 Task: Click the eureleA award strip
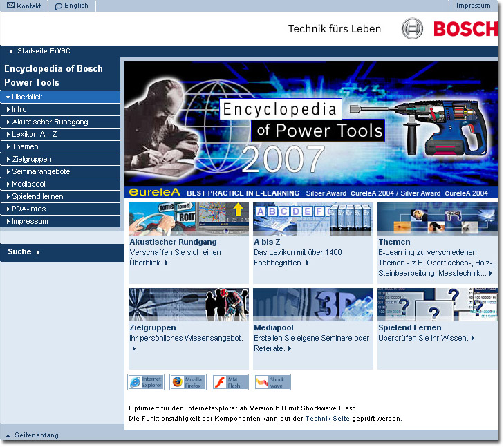point(311,192)
